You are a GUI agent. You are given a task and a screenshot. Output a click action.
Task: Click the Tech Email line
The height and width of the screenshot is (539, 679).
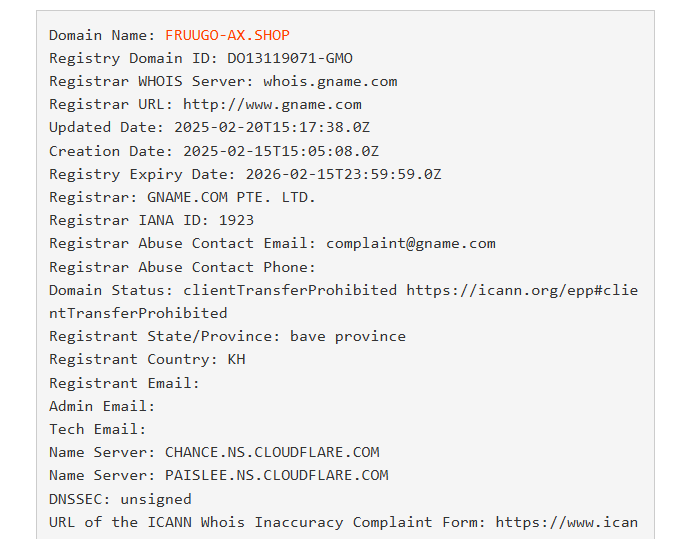98,429
